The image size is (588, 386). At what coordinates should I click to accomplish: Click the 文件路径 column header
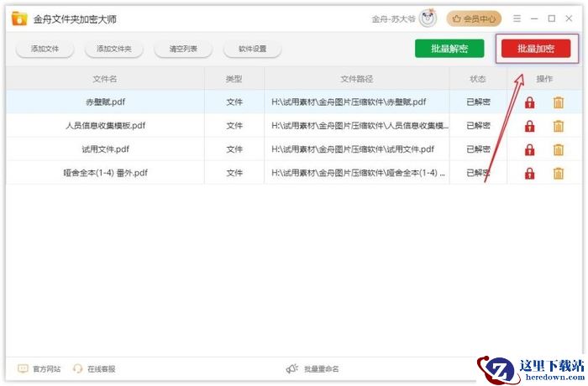pos(357,79)
